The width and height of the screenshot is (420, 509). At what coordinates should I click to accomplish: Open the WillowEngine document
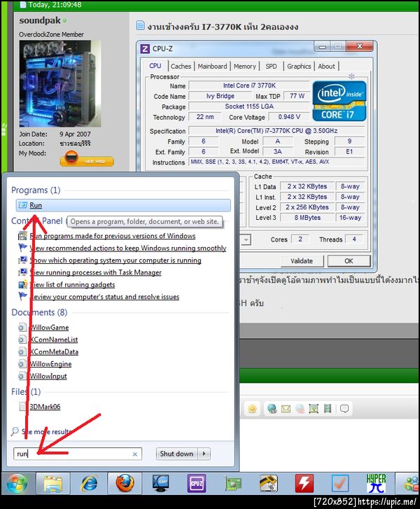(50, 364)
